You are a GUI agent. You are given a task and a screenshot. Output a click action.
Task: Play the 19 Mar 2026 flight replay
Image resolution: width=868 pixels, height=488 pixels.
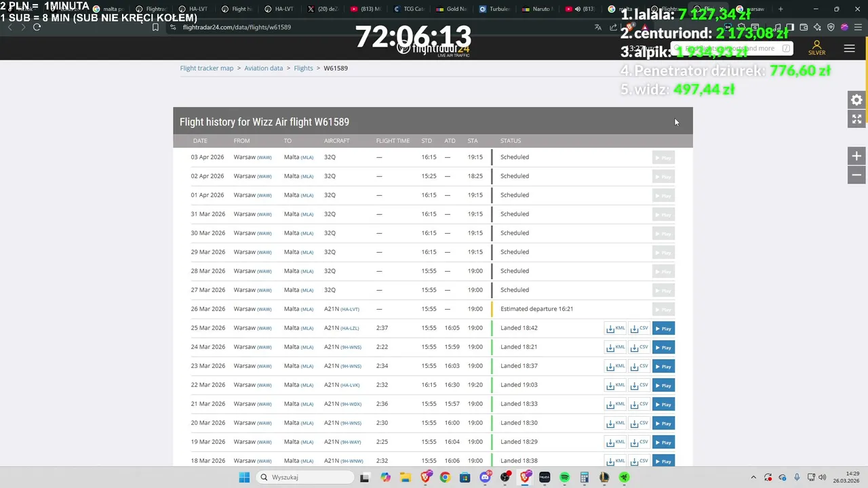(x=663, y=443)
